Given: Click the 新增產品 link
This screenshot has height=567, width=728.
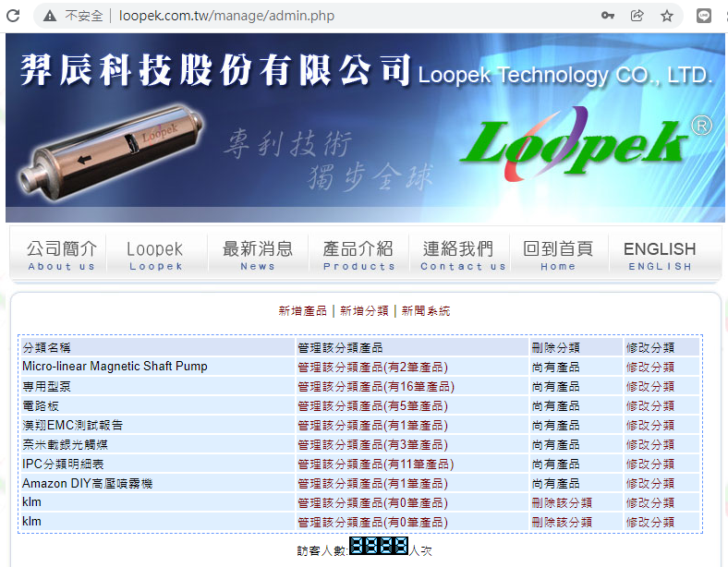Looking at the screenshot, I should pyautogui.click(x=303, y=311).
